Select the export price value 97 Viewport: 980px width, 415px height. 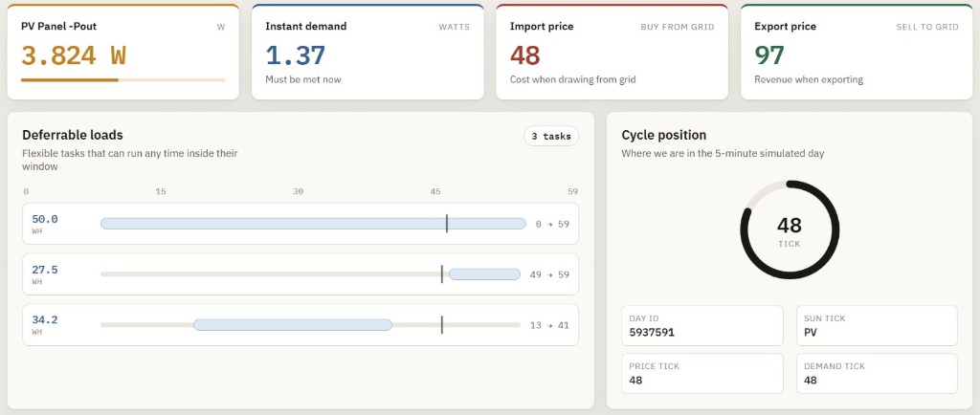click(769, 55)
